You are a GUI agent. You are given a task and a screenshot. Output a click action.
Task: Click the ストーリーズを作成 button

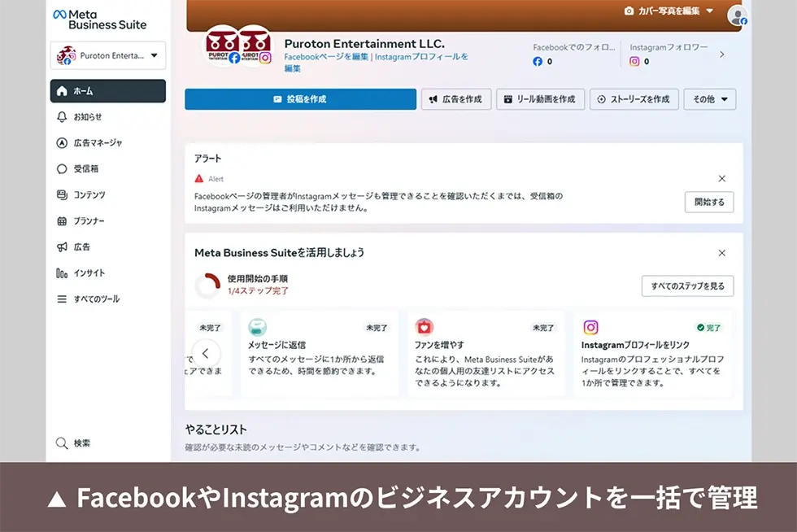click(634, 99)
